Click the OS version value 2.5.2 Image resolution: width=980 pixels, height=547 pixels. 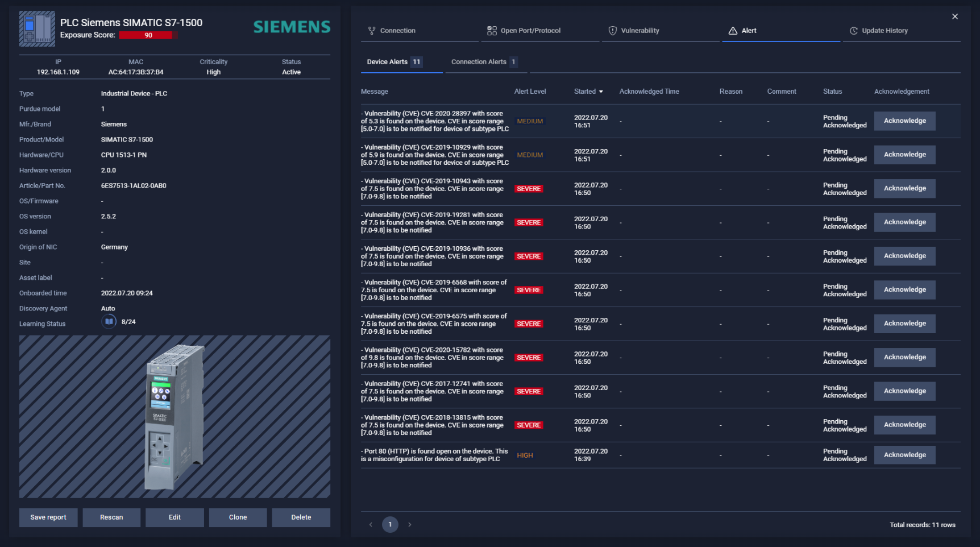(109, 217)
